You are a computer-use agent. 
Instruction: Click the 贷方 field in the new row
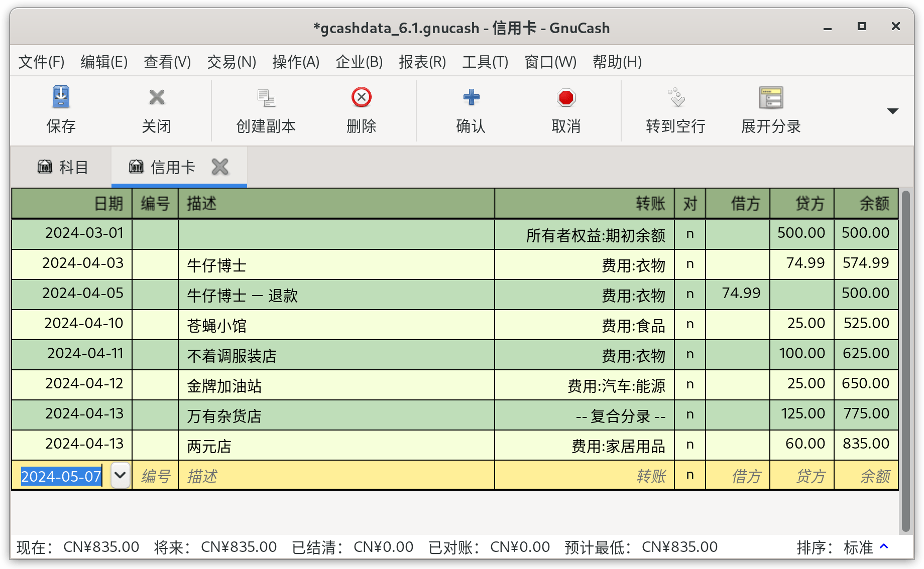click(802, 475)
